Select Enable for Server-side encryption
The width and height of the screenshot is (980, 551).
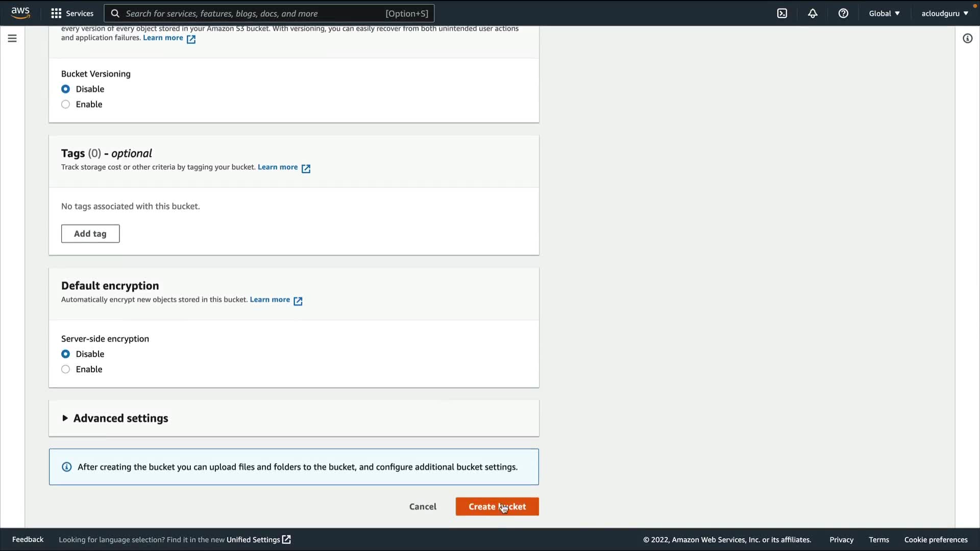coord(66,369)
